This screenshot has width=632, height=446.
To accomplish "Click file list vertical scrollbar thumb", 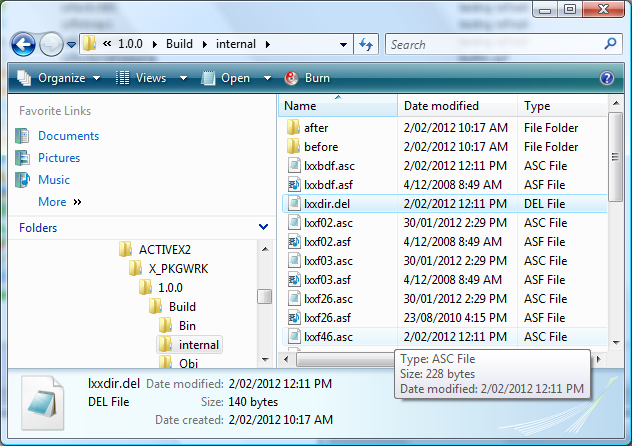I will pos(615,157).
